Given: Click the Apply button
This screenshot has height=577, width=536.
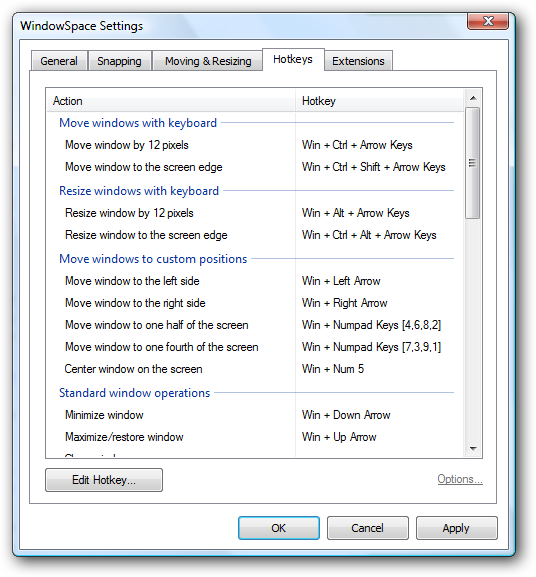Looking at the screenshot, I should pos(456,528).
